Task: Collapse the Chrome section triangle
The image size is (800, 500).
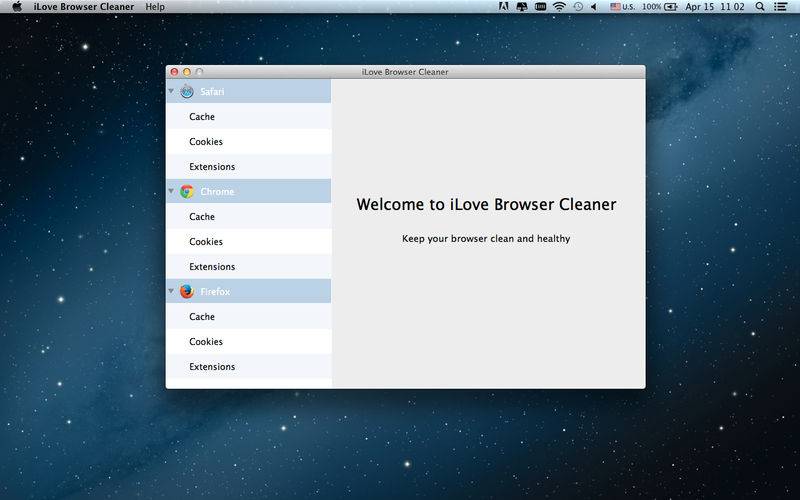Action: [171, 191]
